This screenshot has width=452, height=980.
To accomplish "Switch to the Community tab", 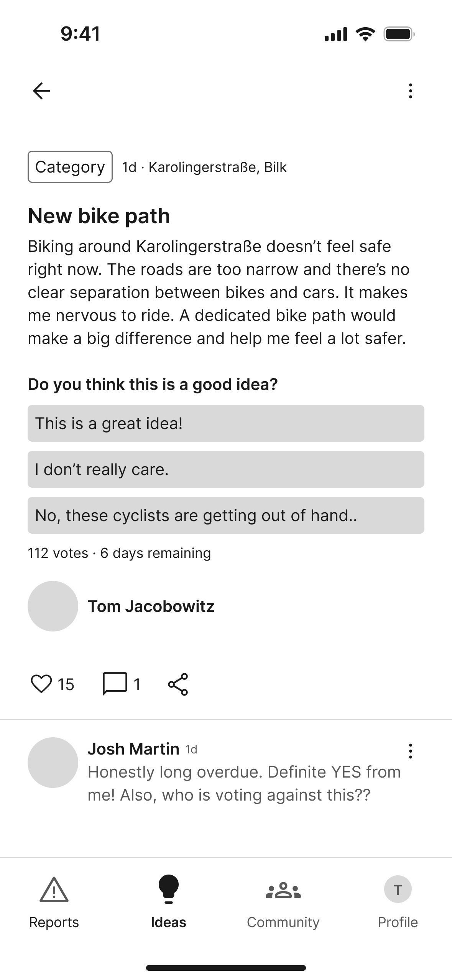I will (x=283, y=902).
